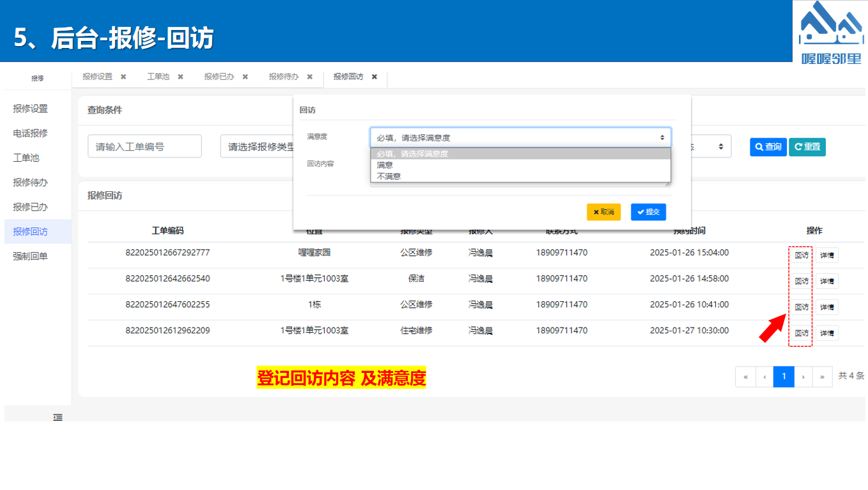Open 强制回单 in the sidebar
Image resolution: width=868 pixels, height=490 pixels.
tap(31, 256)
